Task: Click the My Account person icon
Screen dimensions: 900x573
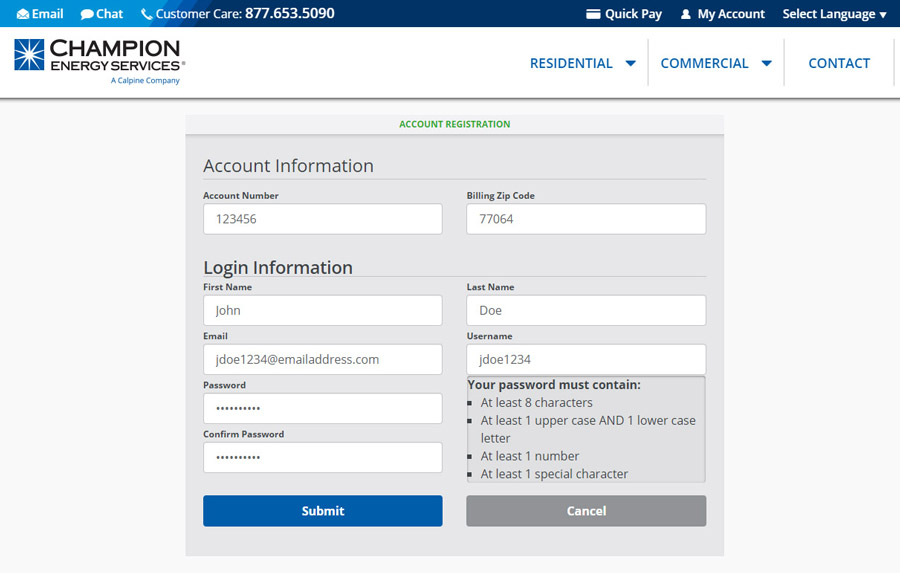Action: pyautogui.click(x=685, y=14)
